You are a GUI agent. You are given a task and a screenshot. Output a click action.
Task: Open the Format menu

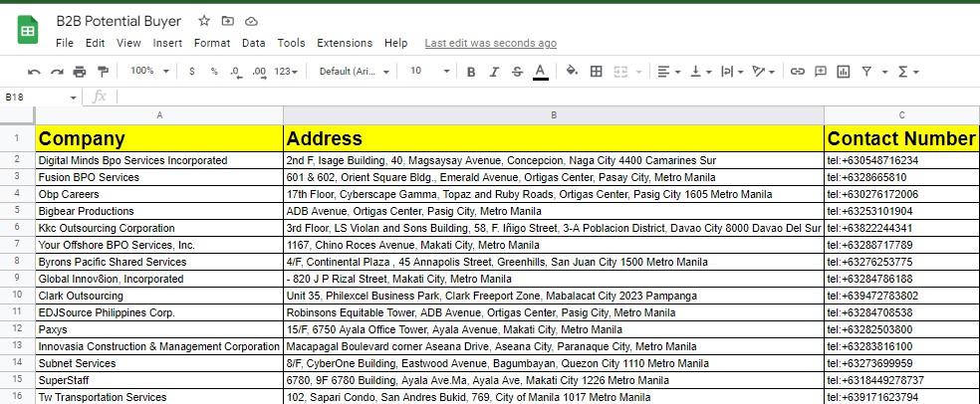212,43
